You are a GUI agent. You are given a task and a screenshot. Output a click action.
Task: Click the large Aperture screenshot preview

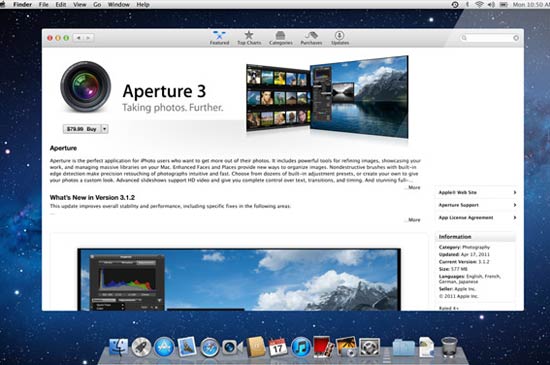coord(239,279)
